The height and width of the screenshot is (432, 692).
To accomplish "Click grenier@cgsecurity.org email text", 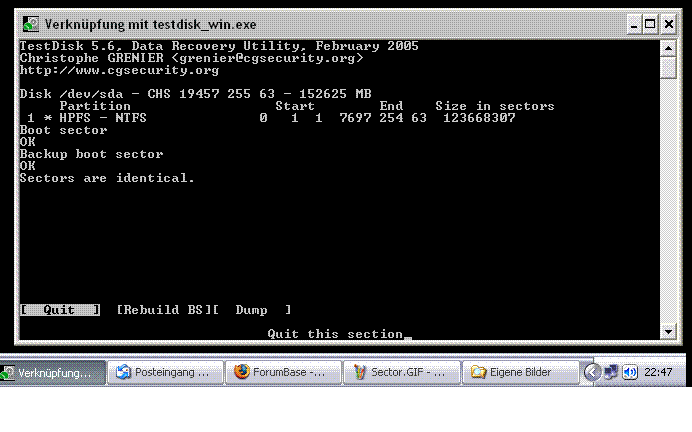I will coord(267,58).
